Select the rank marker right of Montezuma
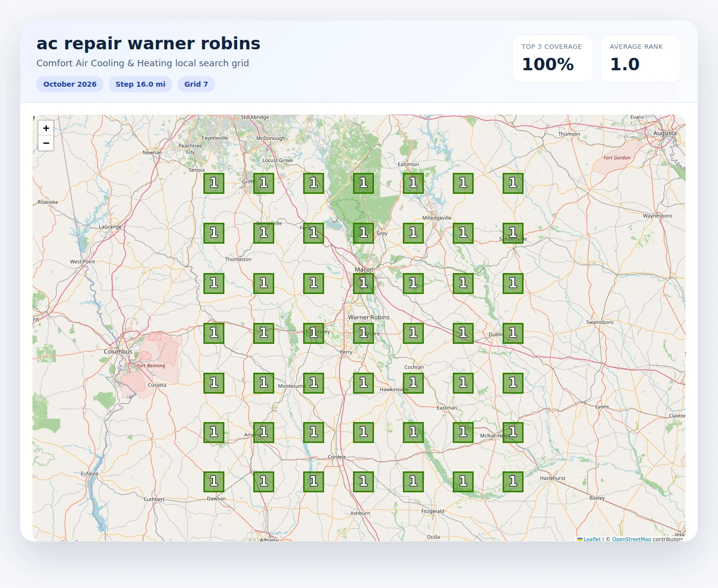The width and height of the screenshot is (718, 588). point(314,383)
